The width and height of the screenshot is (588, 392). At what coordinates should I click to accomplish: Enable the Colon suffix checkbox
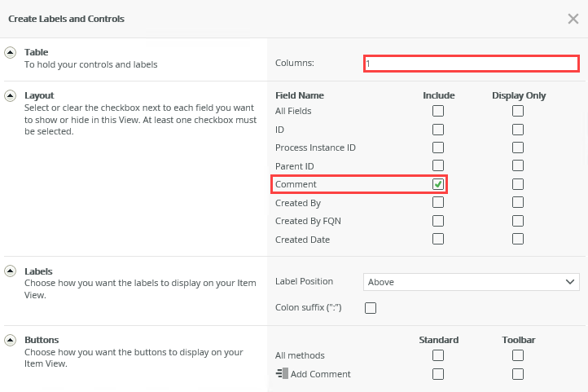click(371, 308)
